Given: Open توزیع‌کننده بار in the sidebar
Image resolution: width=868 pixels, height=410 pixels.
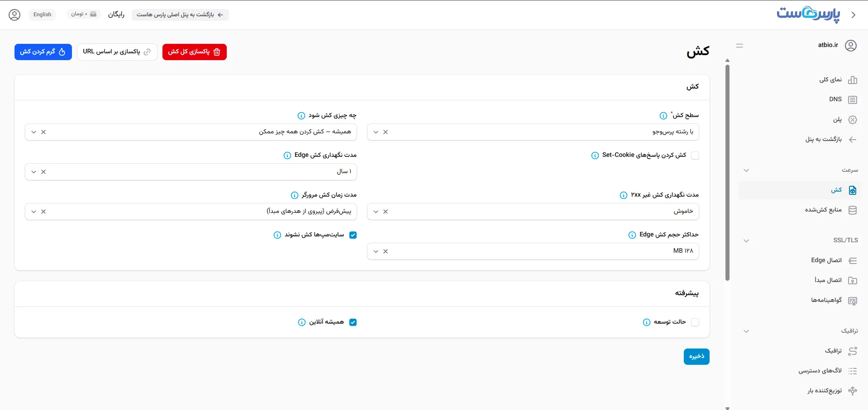Looking at the screenshot, I should (x=800, y=391).
